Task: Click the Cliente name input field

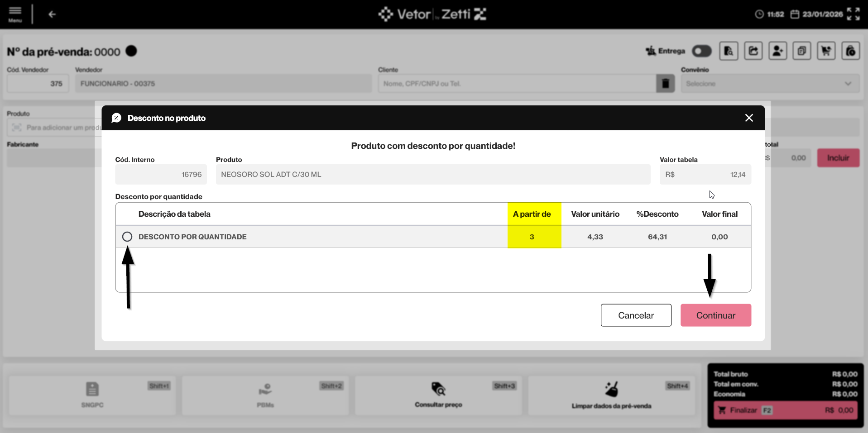Action: point(517,84)
